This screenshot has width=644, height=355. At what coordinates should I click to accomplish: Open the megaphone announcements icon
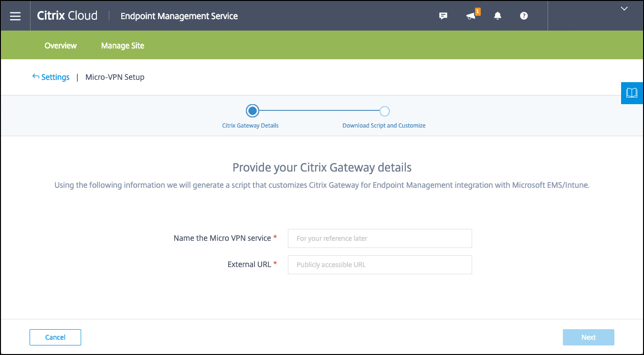coord(472,16)
